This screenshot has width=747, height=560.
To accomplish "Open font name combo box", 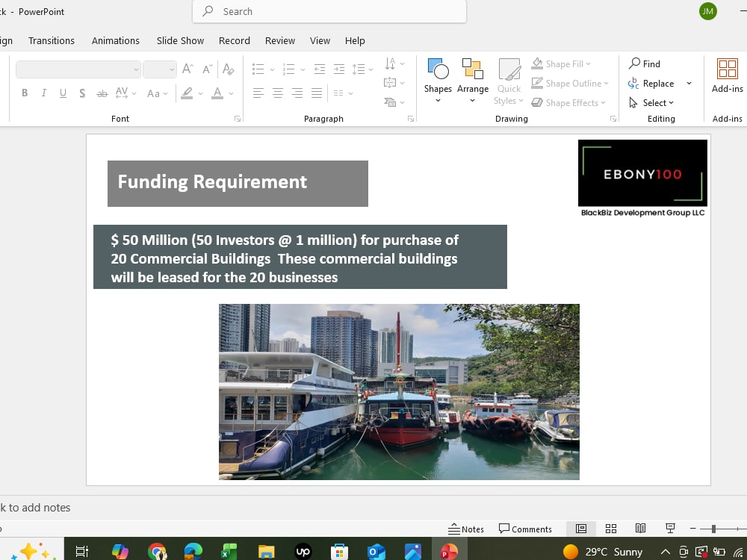I will (78, 69).
